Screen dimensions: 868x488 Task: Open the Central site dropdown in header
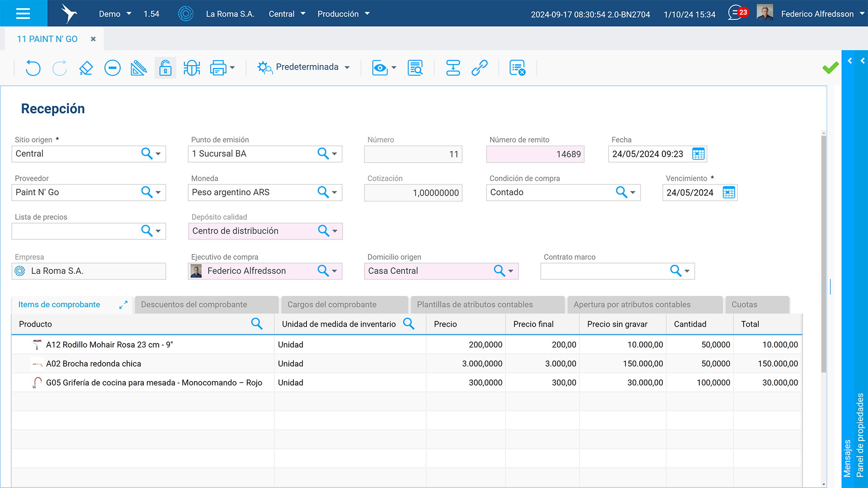287,14
